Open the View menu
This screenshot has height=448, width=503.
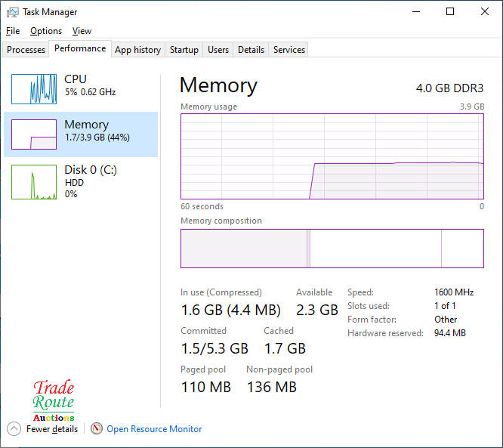click(x=82, y=31)
